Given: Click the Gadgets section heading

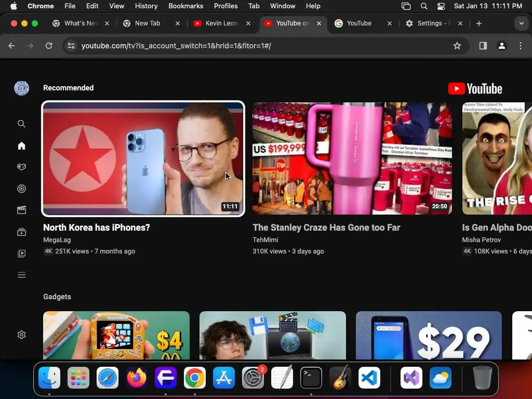Looking at the screenshot, I should tap(57, 297).
